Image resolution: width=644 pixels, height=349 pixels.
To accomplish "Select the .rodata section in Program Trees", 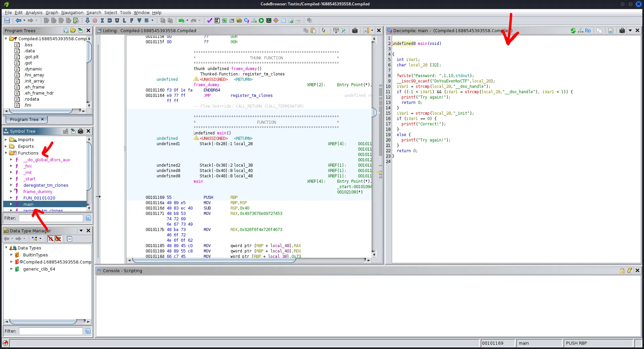I will tap(31, 99).
